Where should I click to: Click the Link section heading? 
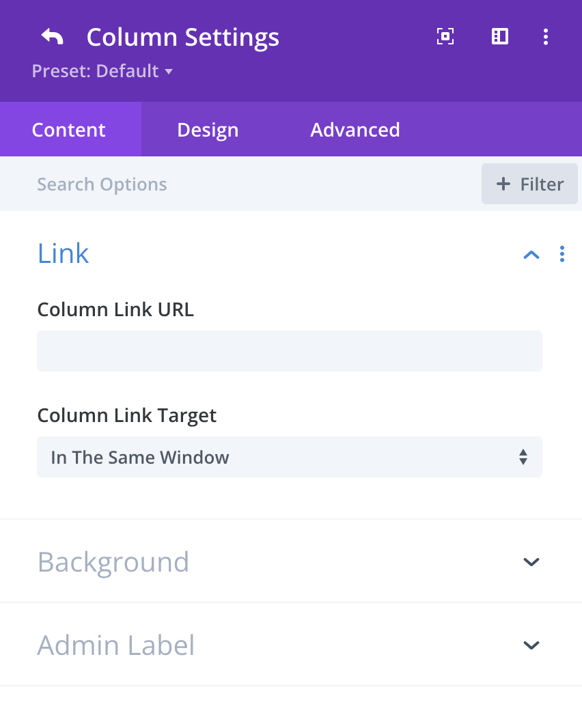click(64, 253)
